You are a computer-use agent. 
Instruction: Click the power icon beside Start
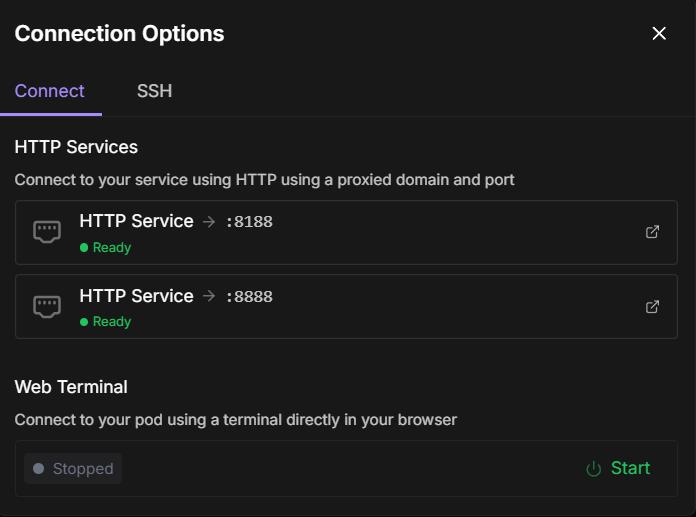point(593,469)
